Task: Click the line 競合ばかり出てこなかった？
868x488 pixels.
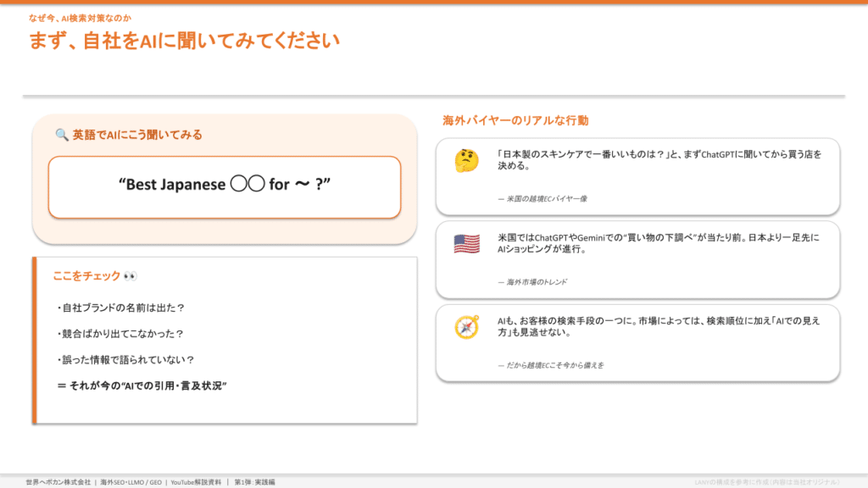Action: click(x=120, y=334)
